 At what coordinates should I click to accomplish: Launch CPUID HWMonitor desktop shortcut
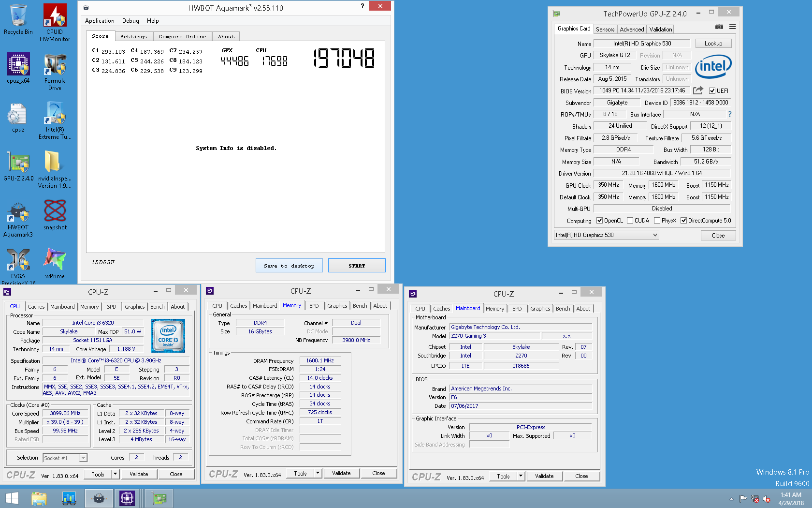click(x=55, y=22)
